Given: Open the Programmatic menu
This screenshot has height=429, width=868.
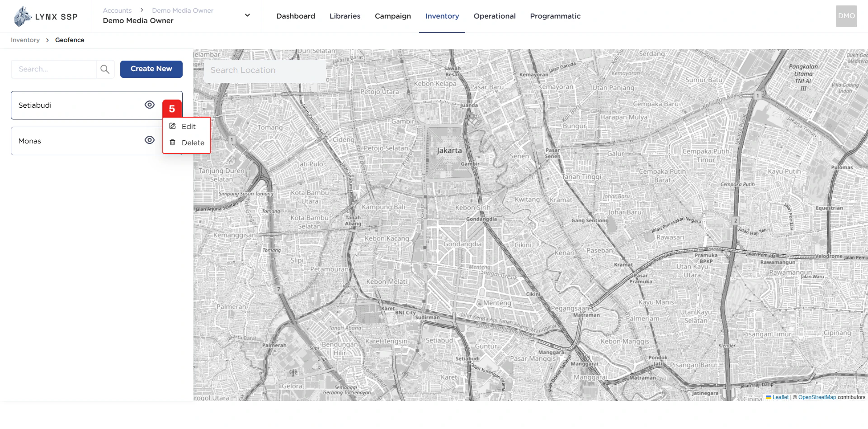Looking at the screenshot, I should pyautogui.click(x=555, y=16).
